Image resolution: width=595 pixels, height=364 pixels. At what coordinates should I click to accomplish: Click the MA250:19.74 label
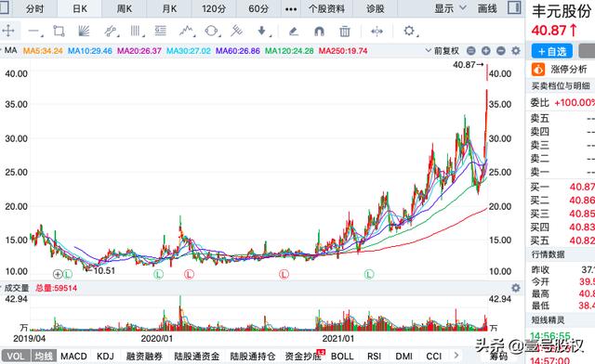click(343, 50)
